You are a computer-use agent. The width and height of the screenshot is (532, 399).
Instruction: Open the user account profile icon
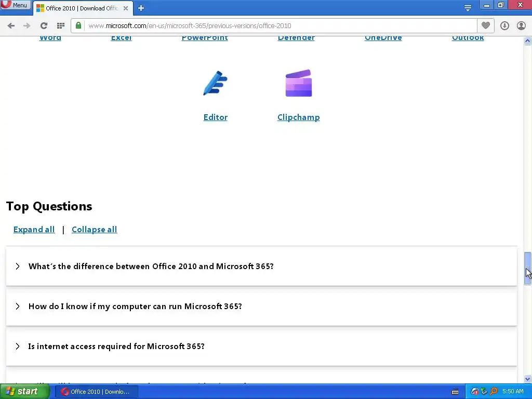coord(521,26)
